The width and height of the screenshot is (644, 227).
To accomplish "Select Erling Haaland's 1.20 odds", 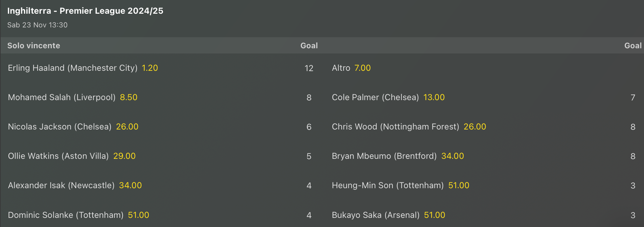I will (150, 68).
